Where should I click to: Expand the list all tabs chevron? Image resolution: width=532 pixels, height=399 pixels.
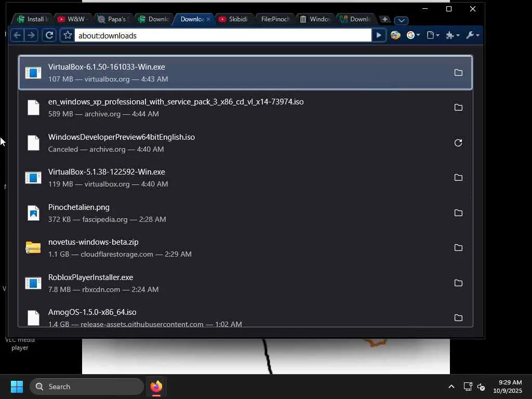(x=402, y=20)
